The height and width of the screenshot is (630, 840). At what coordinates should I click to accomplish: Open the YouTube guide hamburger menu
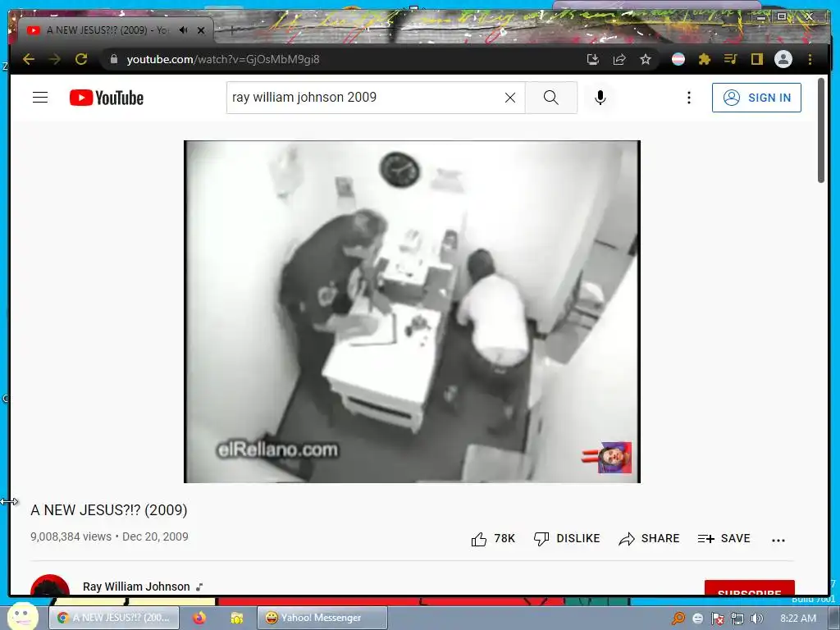click(40, 98)
